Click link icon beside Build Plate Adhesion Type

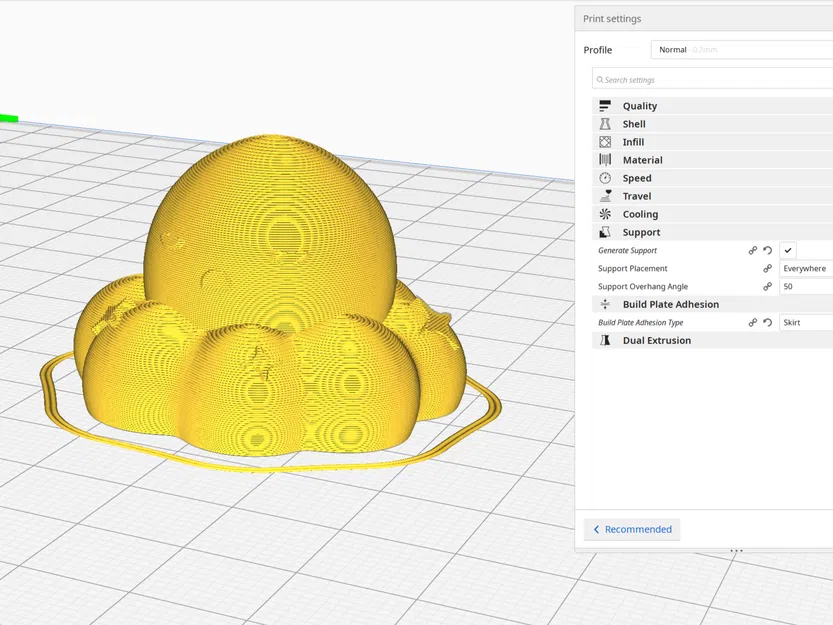(x=752, y=323)
